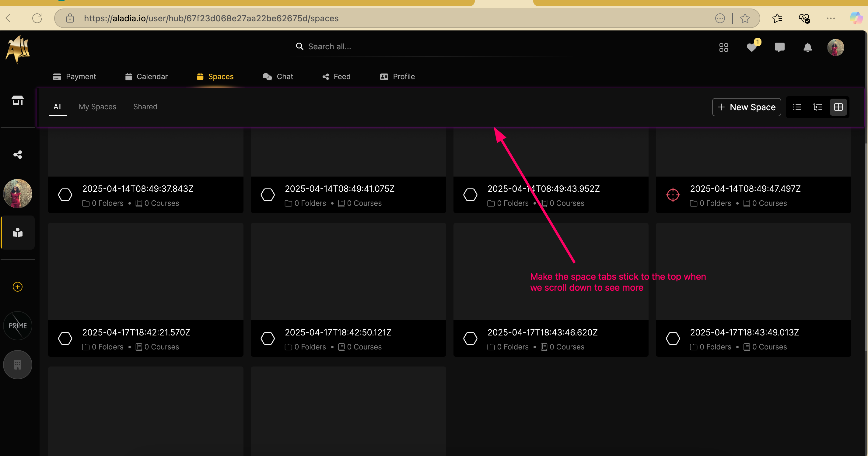Filter by Shared tab
Viewport: 868px width, 456px height.
coord(145,107)
